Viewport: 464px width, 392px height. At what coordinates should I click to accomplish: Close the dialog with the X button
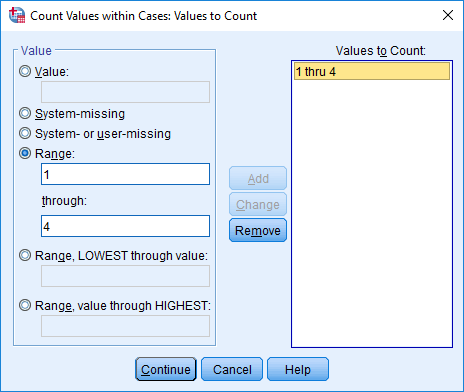pyautogui.click(x=448, y=15)
